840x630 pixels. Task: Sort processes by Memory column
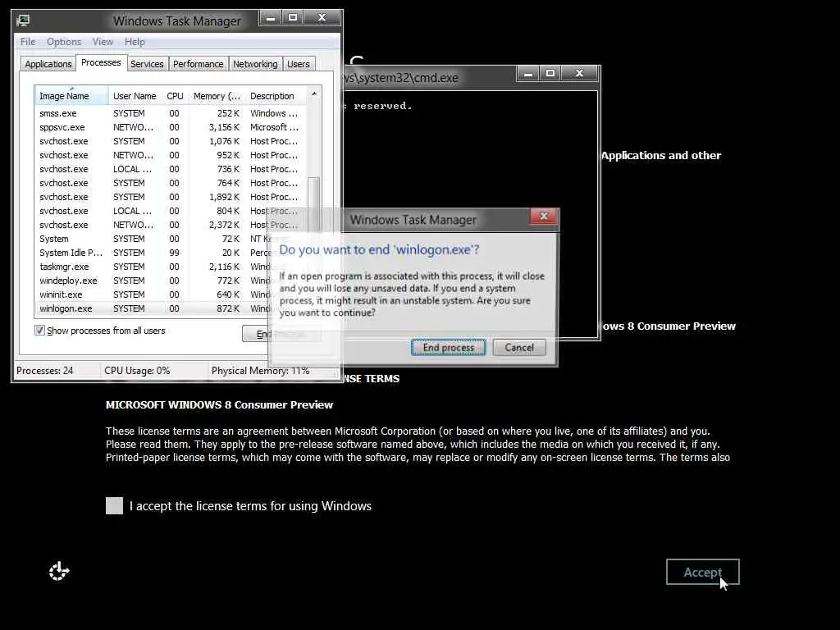click(217, 96)
